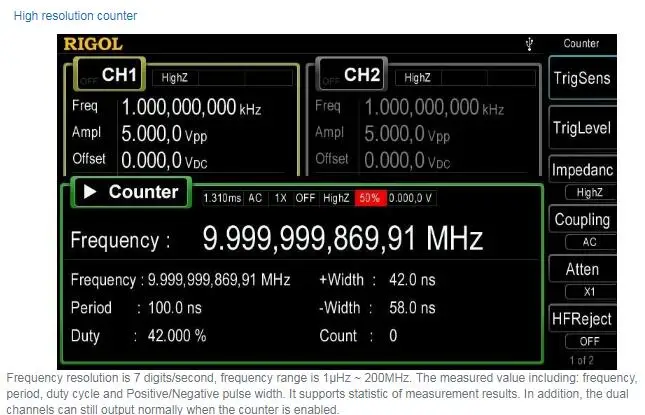Viewport: 645px width, 415px height.
Task: Click the USB status icon
Action: tap(529, 44)
